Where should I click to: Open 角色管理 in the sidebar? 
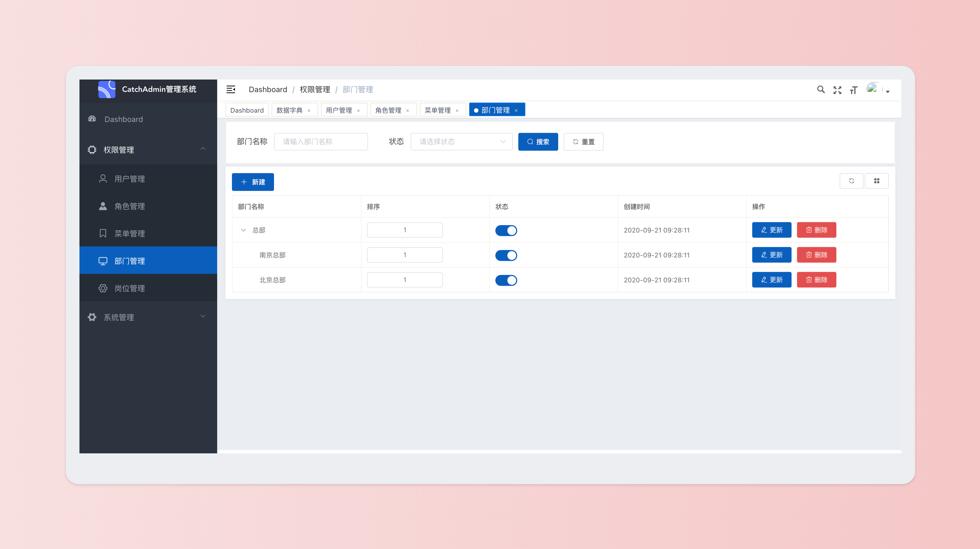coord(148,206)
